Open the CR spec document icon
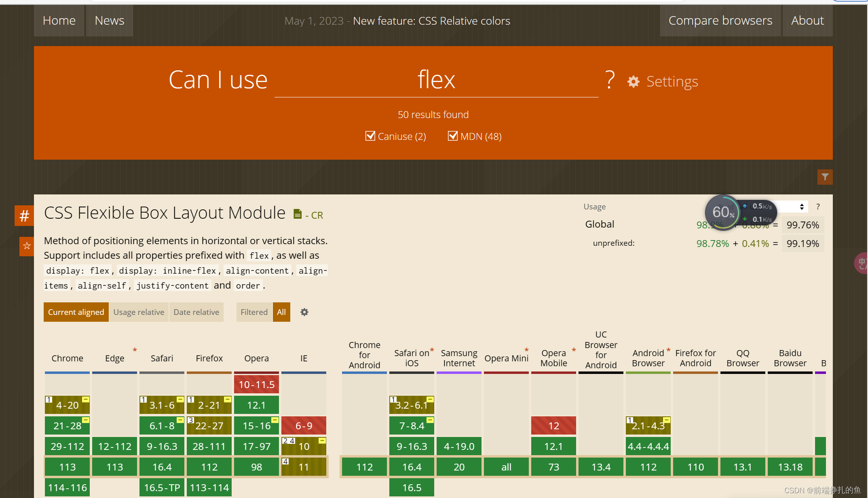The width and height of the screenshot is (868, 498). click(x=298, y=214)
